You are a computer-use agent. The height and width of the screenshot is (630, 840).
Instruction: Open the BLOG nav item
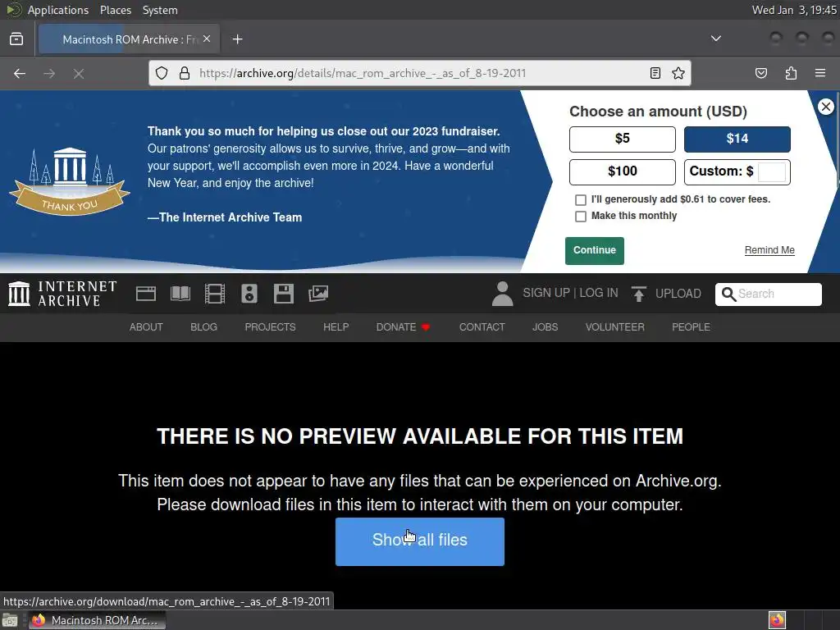pyautogui.click(x=204, y=326)
